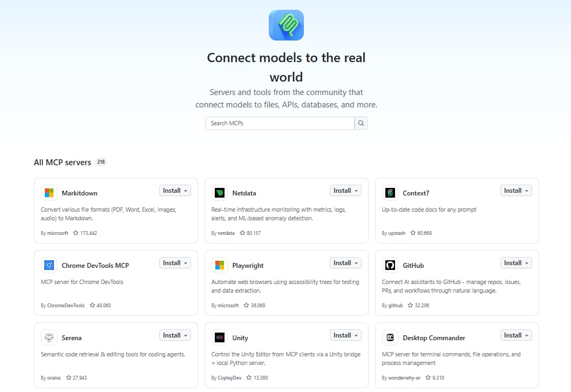Screen dimensions: 571x392
Task: Click 'By microsoft' on Markitdown card
Action: tap(55, 233)
